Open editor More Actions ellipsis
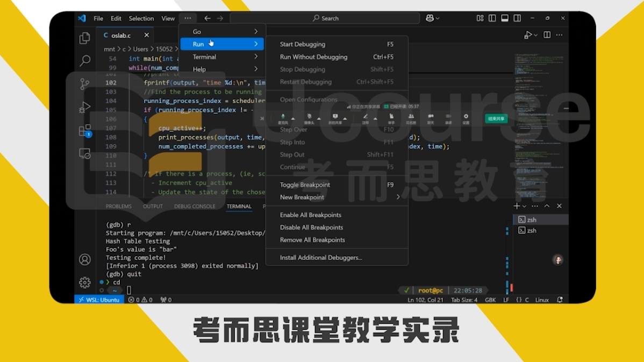The height and width of the screenshot is (362, 644). click(x=560, y=35)
